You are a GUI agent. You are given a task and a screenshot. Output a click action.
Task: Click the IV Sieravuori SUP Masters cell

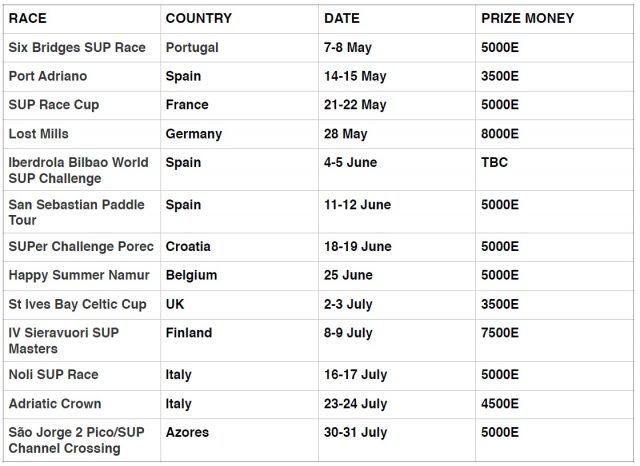[64, 340]
